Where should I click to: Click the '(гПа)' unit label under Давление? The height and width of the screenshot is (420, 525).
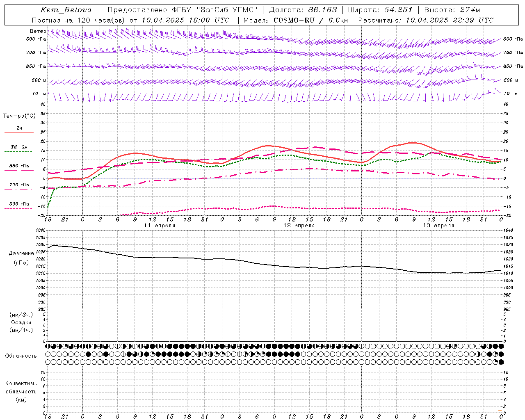(21, 263)
